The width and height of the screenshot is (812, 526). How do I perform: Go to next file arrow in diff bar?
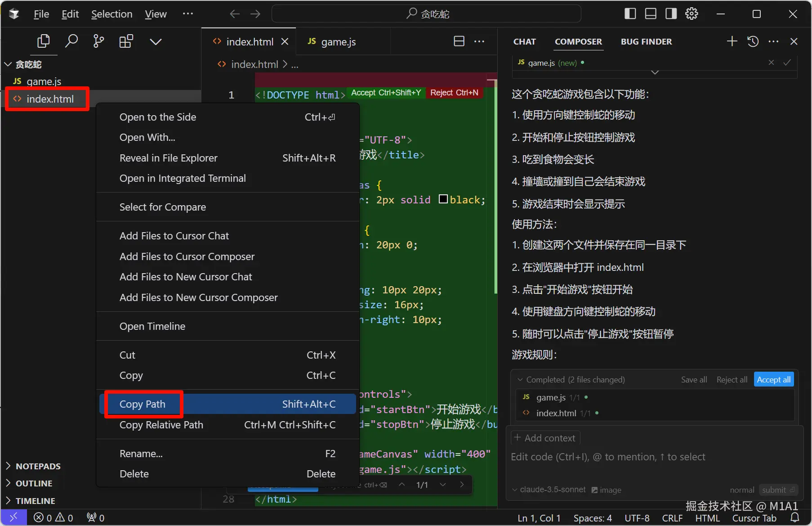click(462, 485)
